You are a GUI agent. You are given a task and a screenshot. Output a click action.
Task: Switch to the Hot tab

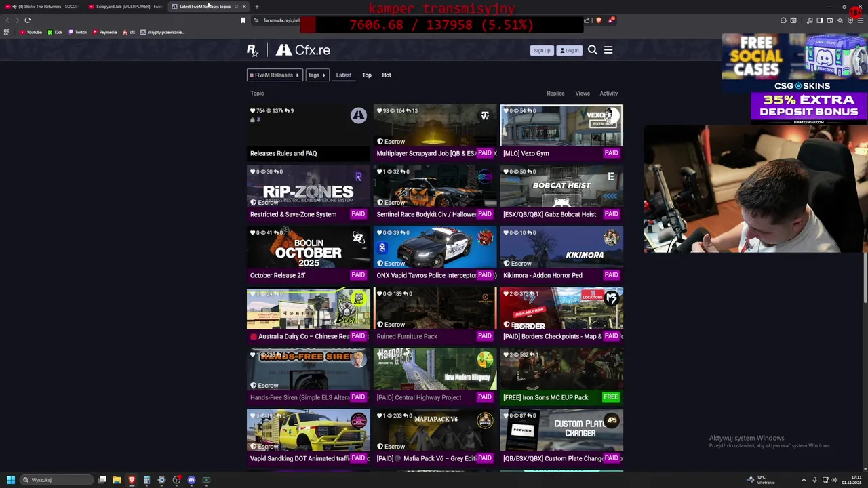coord(387,75)
